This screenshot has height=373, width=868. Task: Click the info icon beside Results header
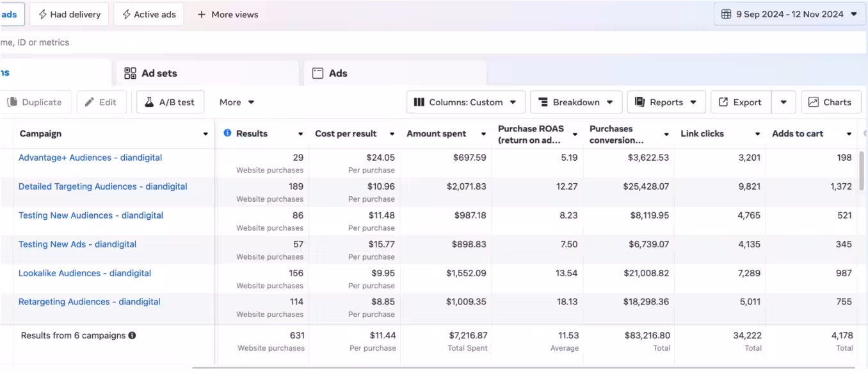click(227, 133)
